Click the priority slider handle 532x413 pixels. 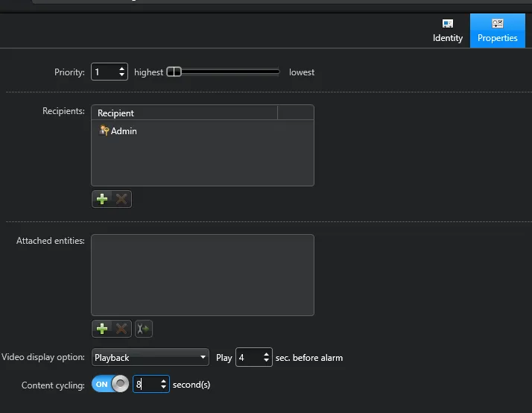click(x=174, y=72)
